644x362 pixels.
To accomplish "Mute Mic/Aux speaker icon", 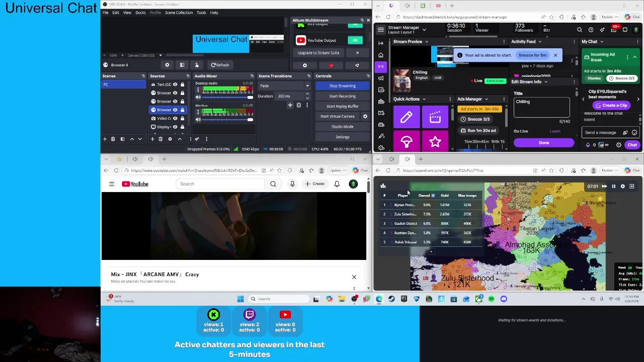I will click(198, 119).
